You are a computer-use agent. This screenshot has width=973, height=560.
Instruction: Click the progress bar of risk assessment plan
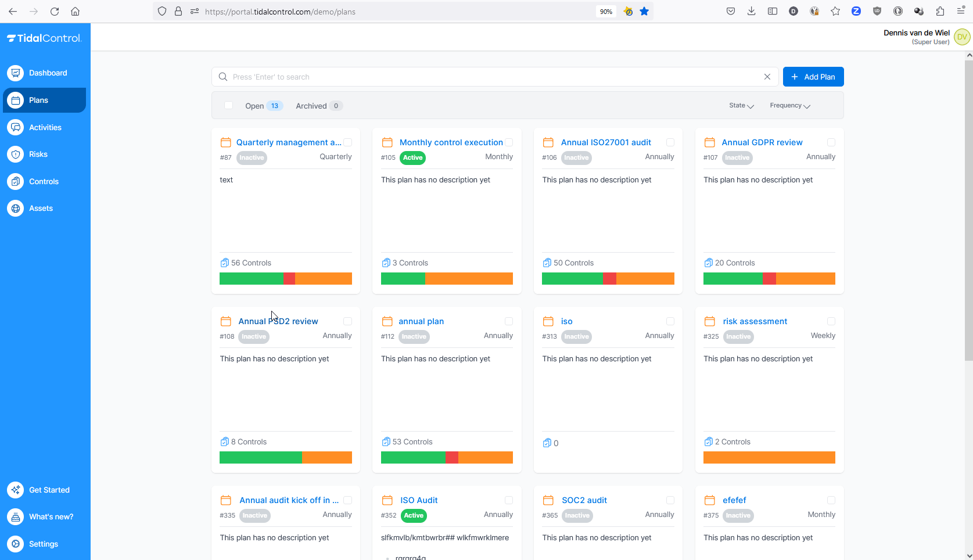[769, 458]
